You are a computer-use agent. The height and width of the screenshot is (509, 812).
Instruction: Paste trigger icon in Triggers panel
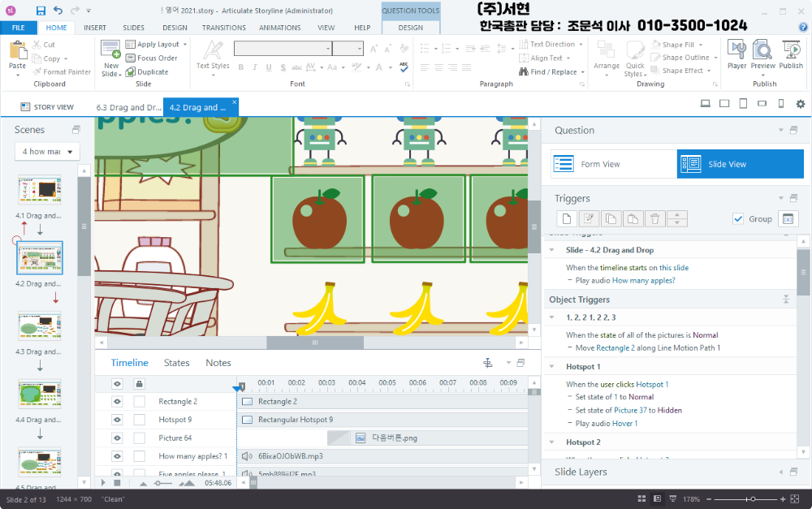(x=633, y=219)
